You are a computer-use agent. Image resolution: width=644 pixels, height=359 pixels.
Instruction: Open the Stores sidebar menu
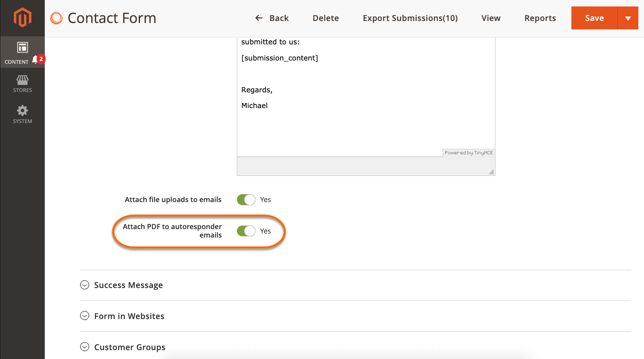point(22,83)
